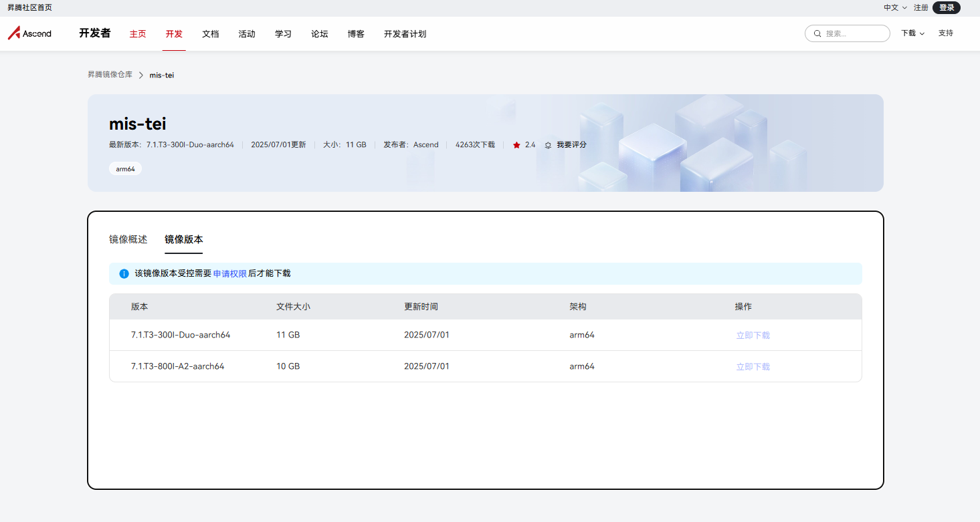The image size is (980, 522).
Task: Click the 10 GB file size cell
Action: tap(288, 366)
